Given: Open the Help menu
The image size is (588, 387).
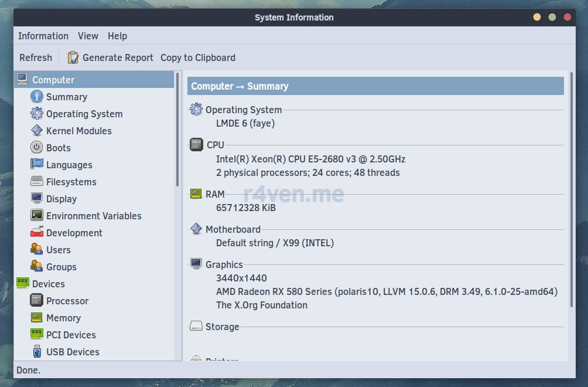Looking at the screenshot, I should coord(117,36).
